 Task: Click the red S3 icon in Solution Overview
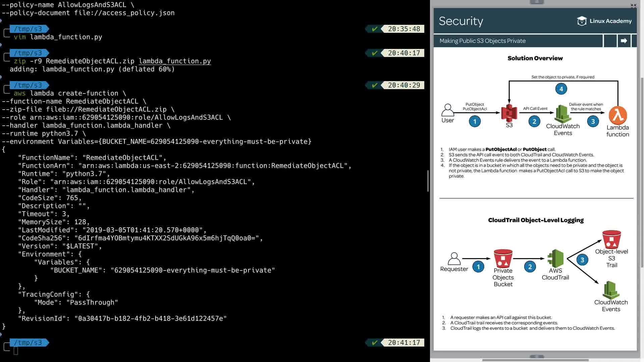click(509, 113)
